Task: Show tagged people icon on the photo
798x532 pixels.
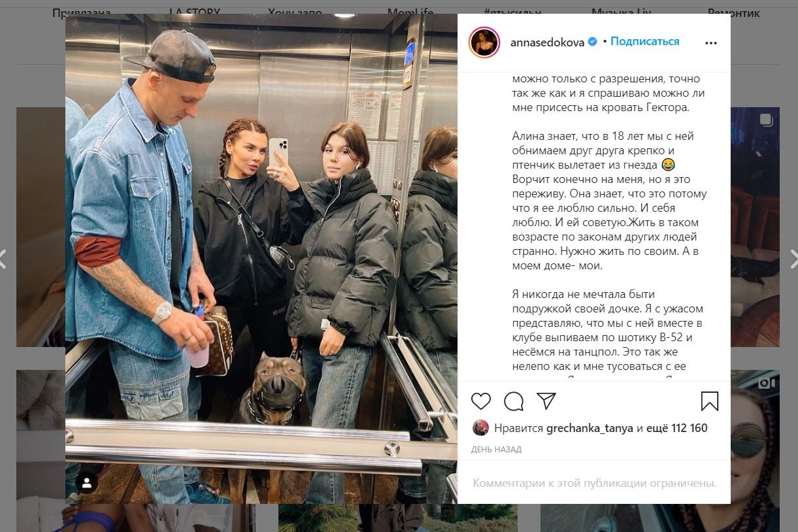Action: pos(86,483)
